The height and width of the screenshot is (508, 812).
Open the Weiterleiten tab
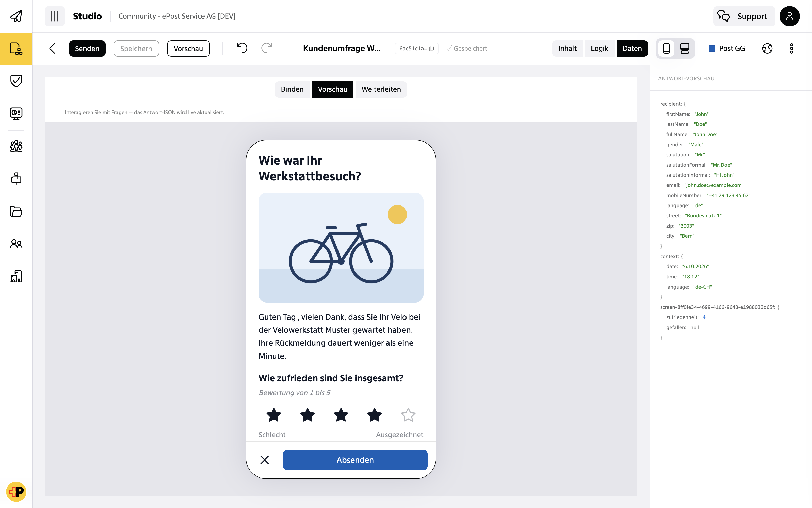coord(381,89)
